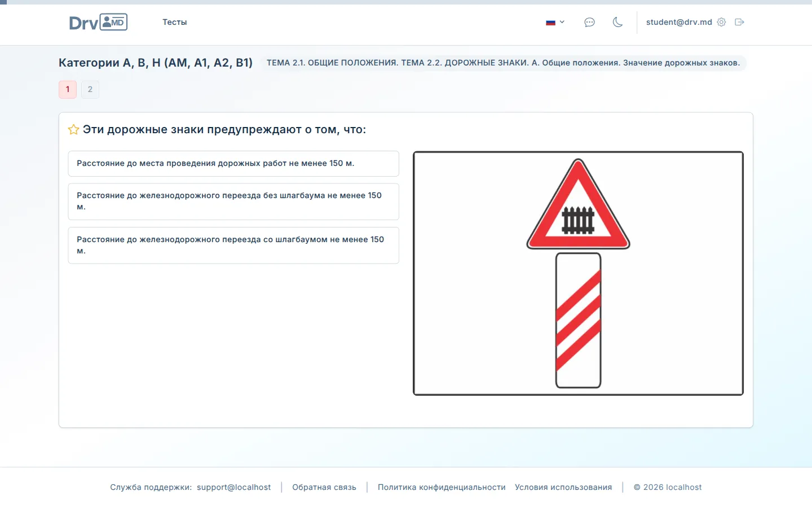Select the answer about дорожных работ
Screen dimensions: 812x508
click(x=233, y=163)
